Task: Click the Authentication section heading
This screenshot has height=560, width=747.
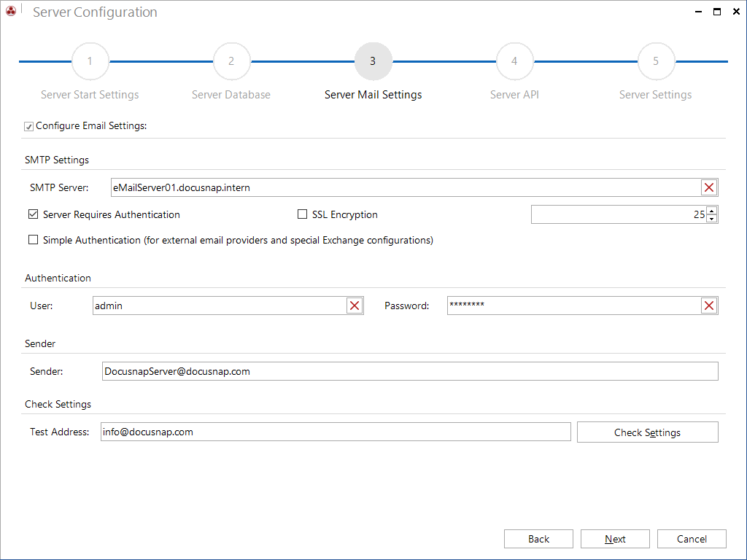Action: click(x=58, y=278)
